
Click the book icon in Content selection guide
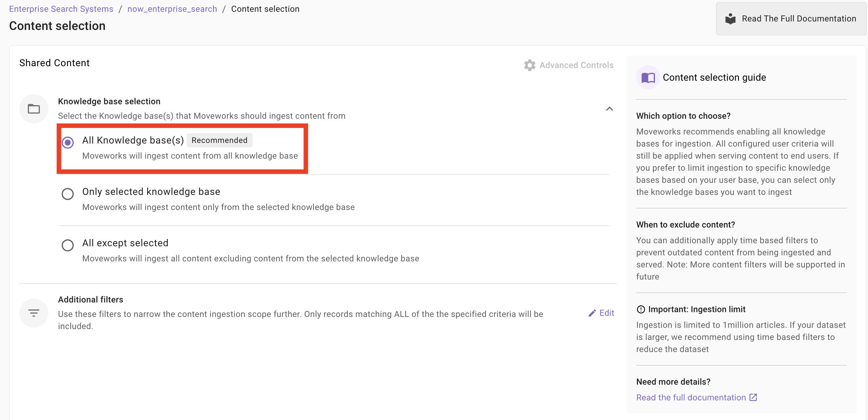pos(648,78)
